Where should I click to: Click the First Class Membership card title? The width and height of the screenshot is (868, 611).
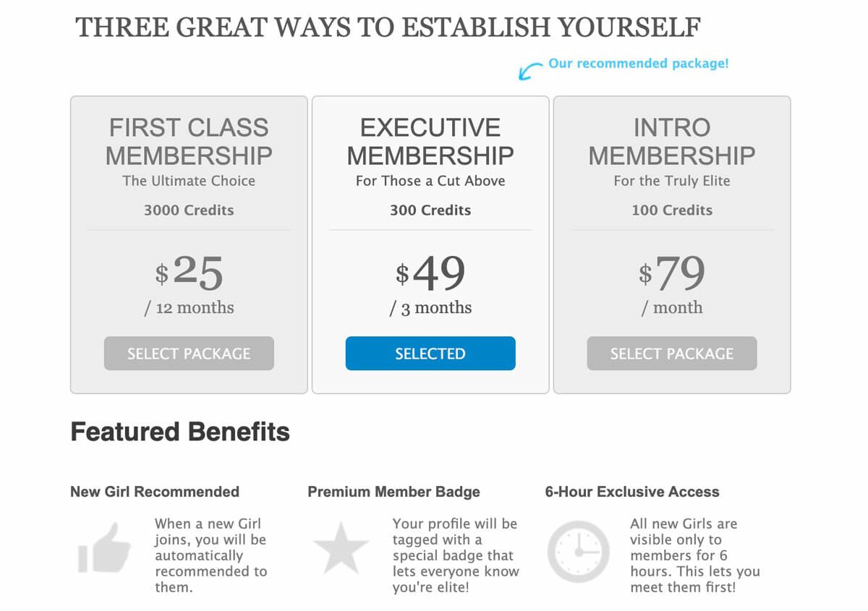click(x=189, y=142)
